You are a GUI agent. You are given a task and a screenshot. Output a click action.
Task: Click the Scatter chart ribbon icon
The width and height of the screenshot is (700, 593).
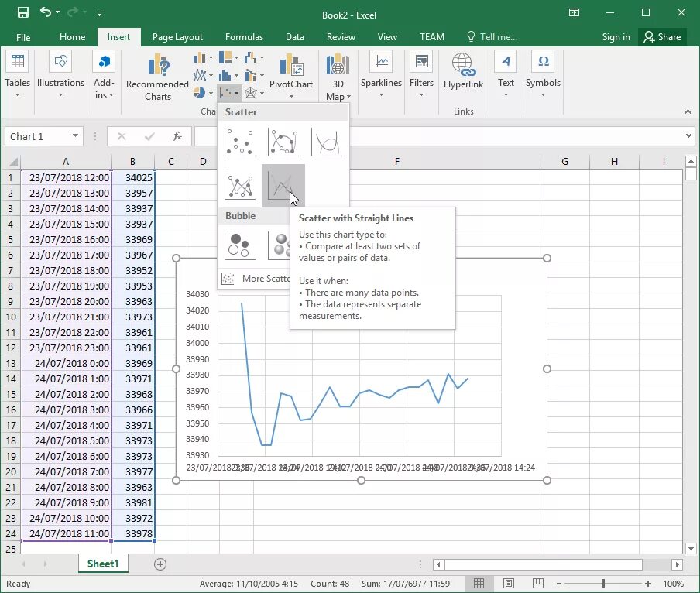click(x=226, y=93)
